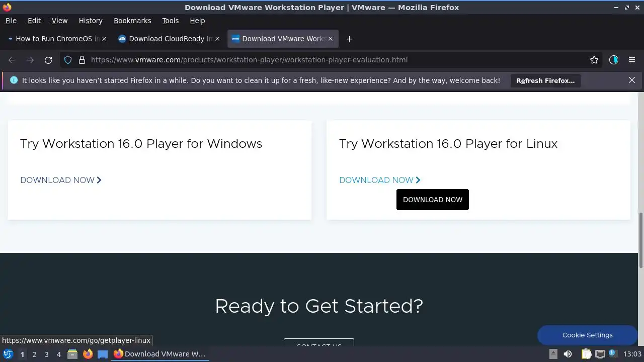
Task: View site security padlock info
Action: click(82, 60)
